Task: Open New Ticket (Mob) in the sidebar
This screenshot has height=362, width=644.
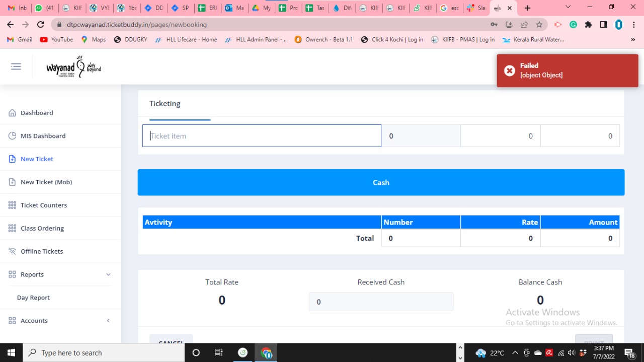Action: click(46, 182)
